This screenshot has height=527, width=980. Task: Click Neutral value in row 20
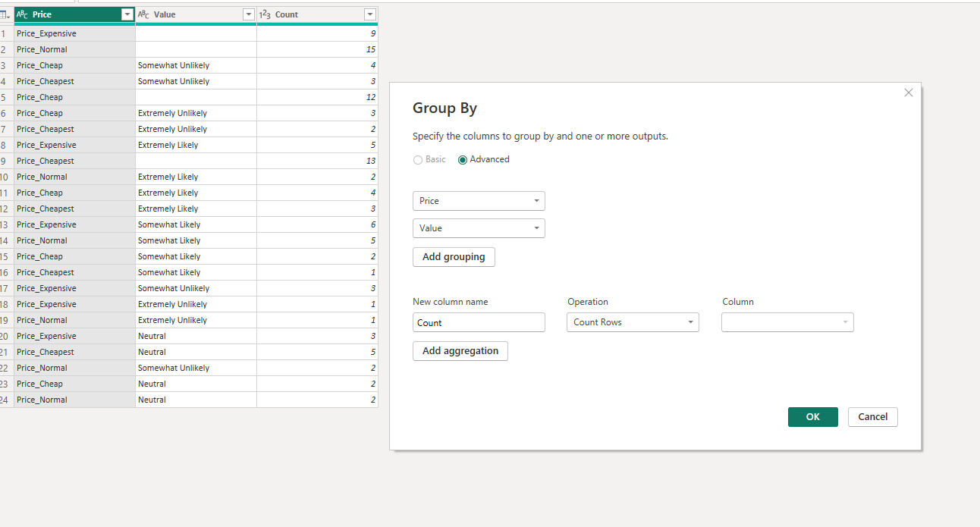click(x=196, y=336)
